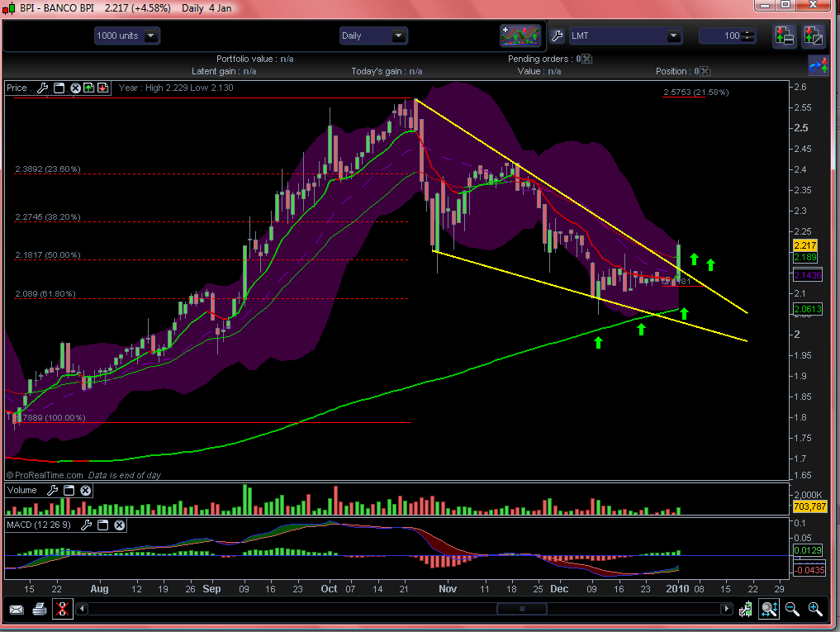Screen dimensions: 840x632
Task: Open the Daily timeframe dropdown
Action: [x=374, y=36]
